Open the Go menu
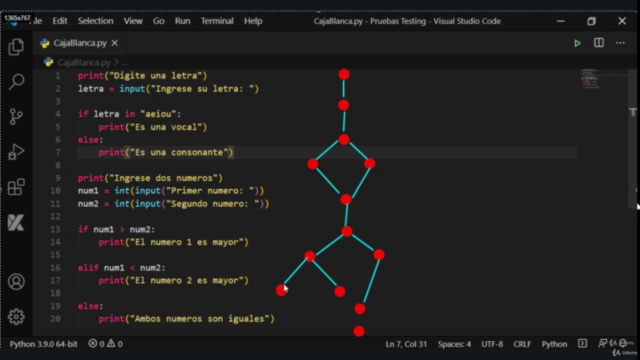The image size is (640, 360). pos(158,21)
